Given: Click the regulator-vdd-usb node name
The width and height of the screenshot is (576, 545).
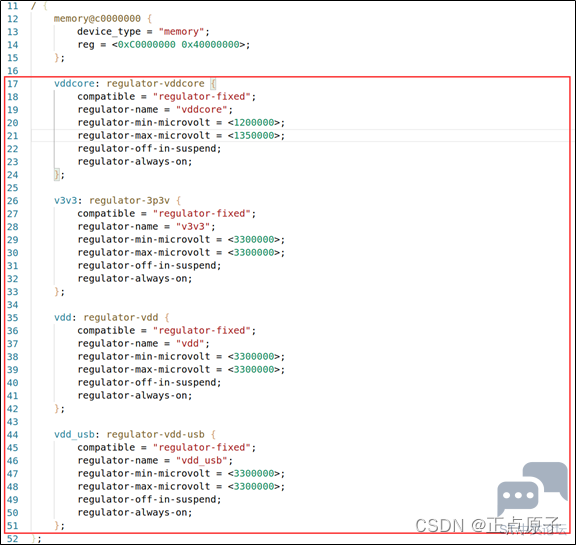Looking at the screenshot, I should (x=155, y=434).
